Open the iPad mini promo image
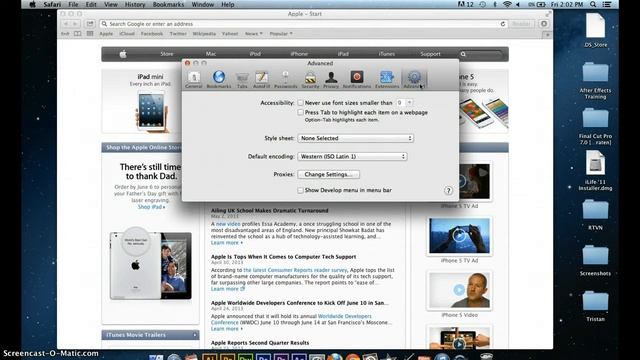The height and width of the screenshot is (360, 640). coord(151,111)
